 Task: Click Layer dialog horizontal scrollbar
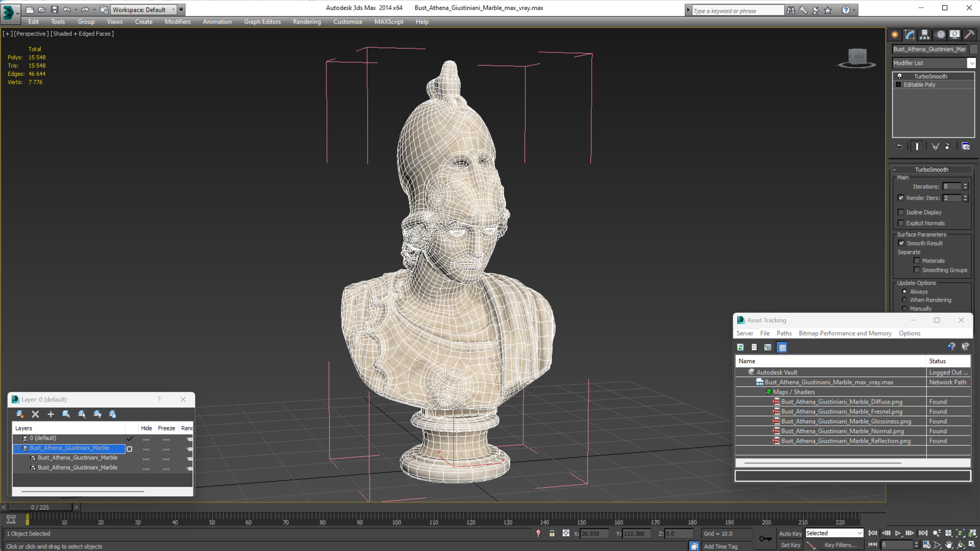(x=82, y=491)
